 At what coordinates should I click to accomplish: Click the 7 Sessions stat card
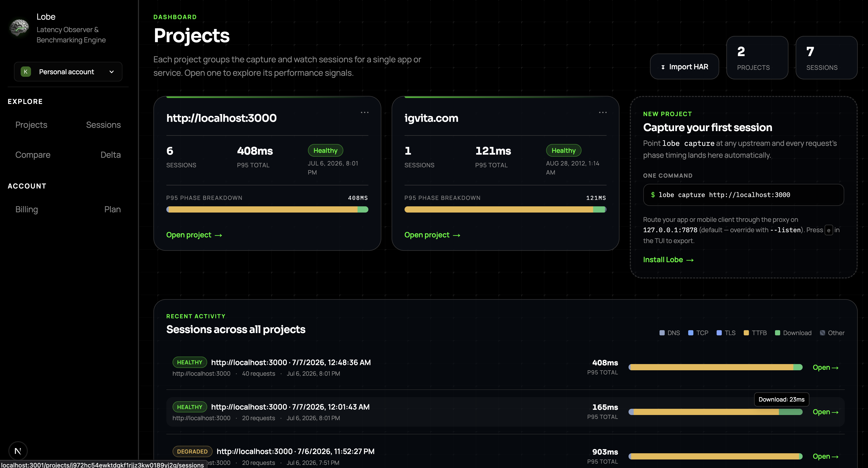tap(826, 58)
